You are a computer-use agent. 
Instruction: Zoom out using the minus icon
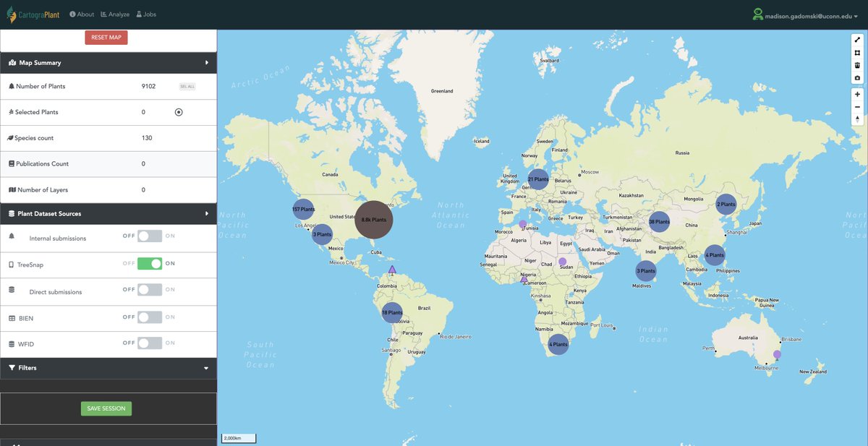[857, 106]
